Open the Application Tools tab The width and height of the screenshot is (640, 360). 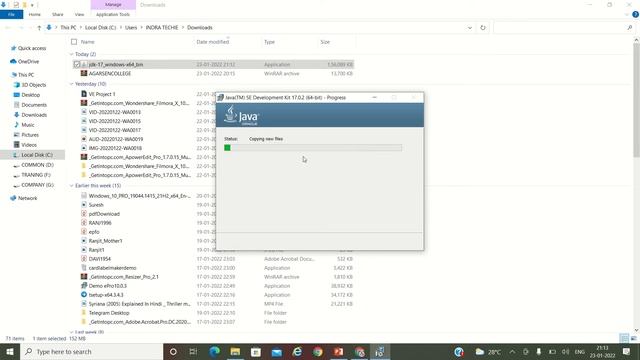click(x=113, y=14)
